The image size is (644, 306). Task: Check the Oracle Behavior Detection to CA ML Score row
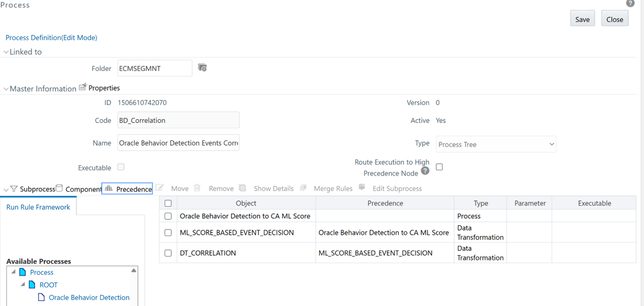click(168, 216)
